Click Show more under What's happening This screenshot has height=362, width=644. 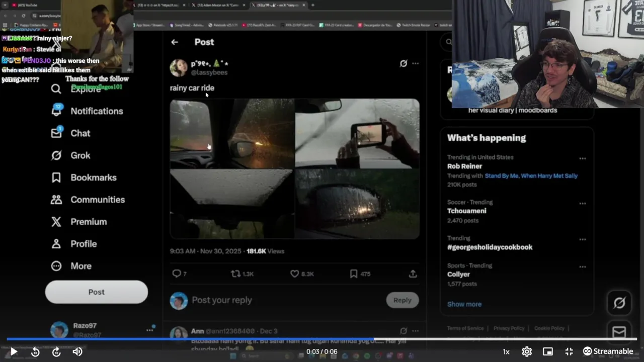click(464, 304)
